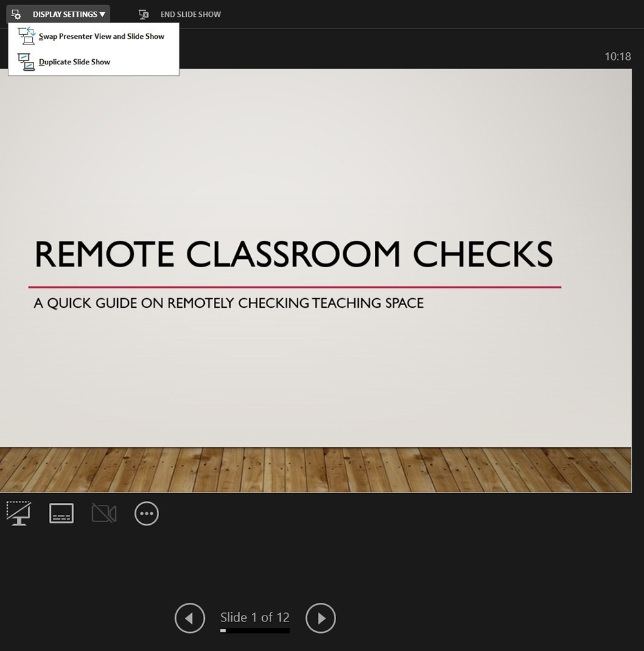Click the "Slide 1 of 12" counter

254,617
